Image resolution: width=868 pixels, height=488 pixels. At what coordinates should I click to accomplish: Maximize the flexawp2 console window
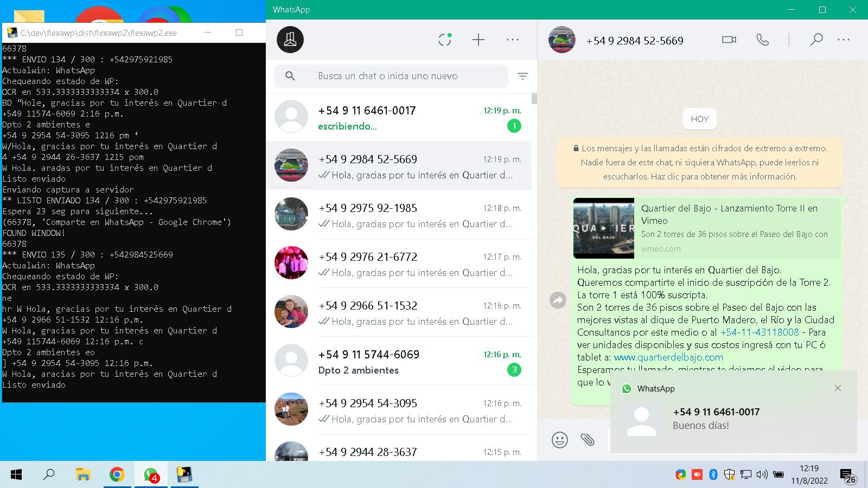(x=239, y=33)
